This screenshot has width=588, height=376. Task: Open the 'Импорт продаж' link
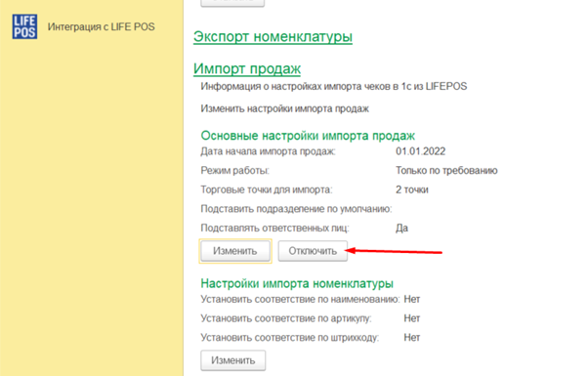(x=247, y=68)
